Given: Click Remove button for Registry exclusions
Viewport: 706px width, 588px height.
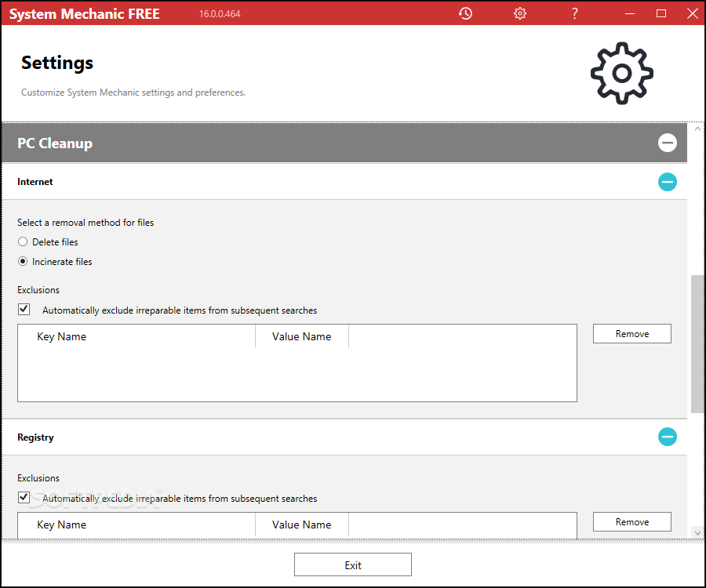Looking at the screenshot, I should [632, 522].
